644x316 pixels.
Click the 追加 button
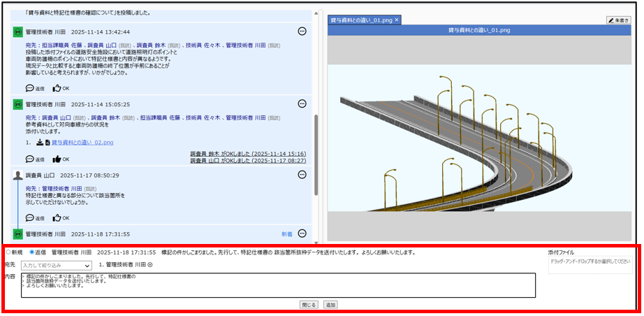click(330, 305)
